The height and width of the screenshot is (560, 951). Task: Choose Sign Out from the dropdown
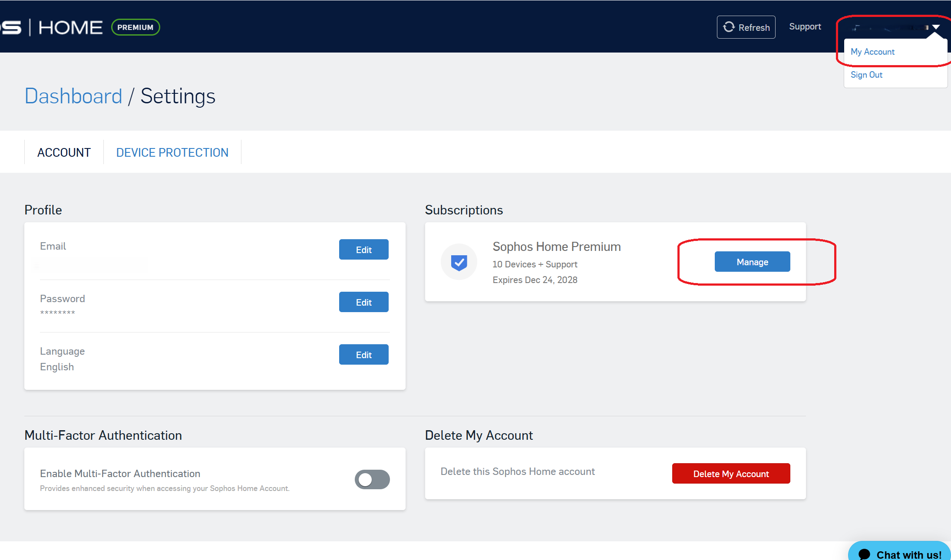tap(866, 75)
